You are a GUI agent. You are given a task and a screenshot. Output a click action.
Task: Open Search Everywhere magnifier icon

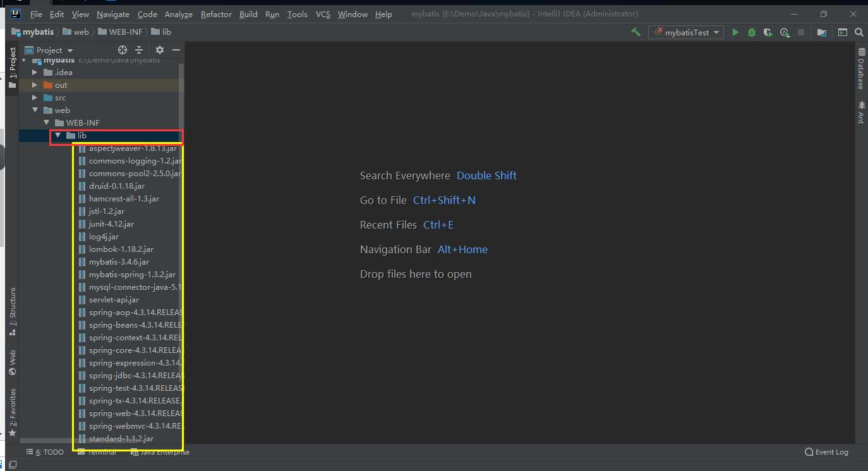(x=859, y=32)
